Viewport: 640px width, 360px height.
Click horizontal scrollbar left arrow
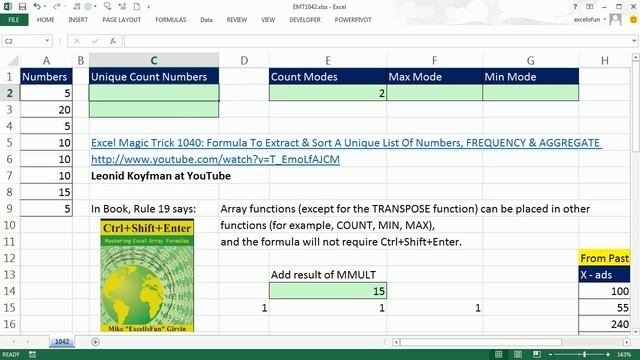tap(396, 342)
